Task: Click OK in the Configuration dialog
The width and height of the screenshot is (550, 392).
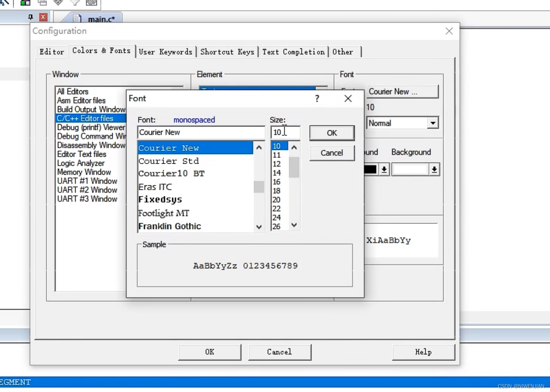Action: [210, 352]
